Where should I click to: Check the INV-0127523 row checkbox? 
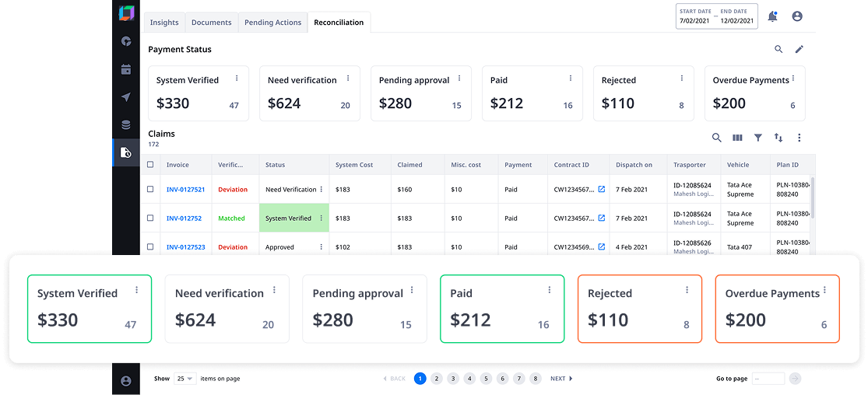[x=150, y=246]
